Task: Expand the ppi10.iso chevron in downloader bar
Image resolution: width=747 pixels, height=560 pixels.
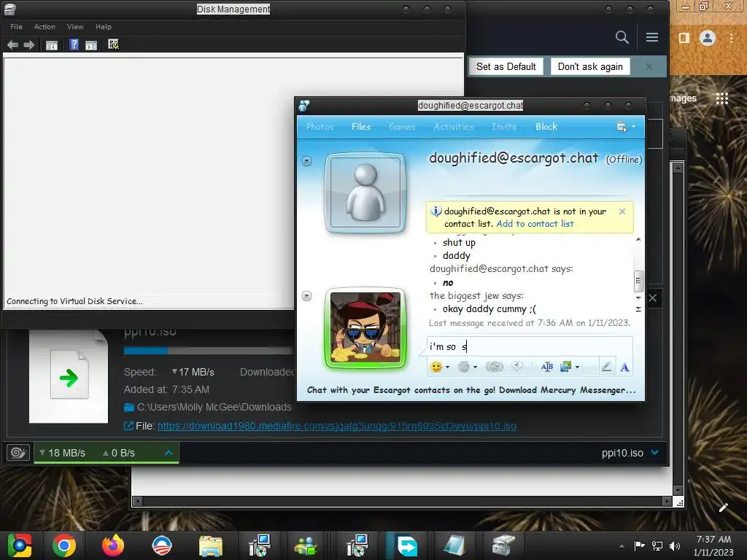Action: click(655, 452)
